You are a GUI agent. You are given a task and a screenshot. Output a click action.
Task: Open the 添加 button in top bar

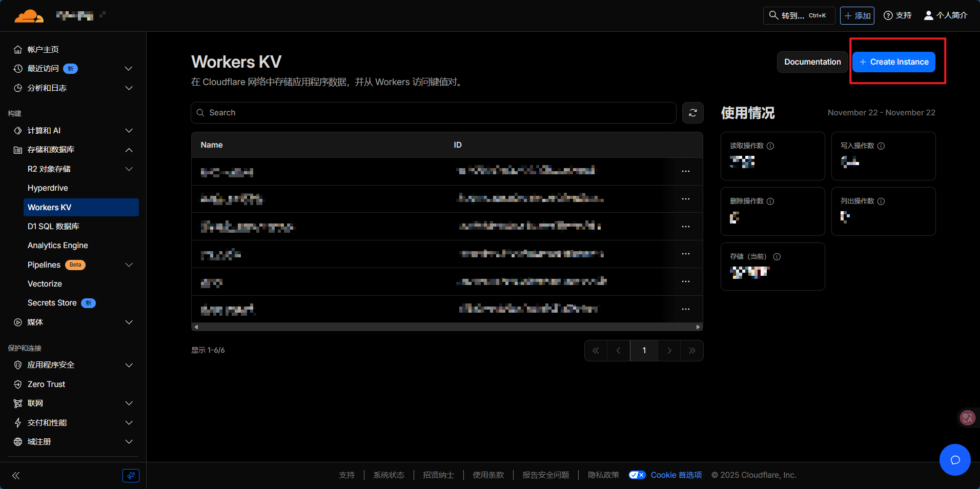[x=857, y=16]
